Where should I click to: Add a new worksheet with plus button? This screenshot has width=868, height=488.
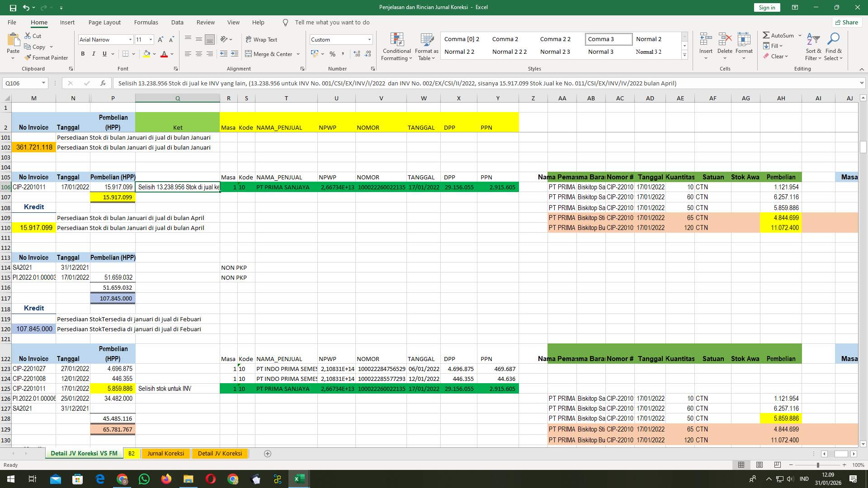click(x=267, y=453)
